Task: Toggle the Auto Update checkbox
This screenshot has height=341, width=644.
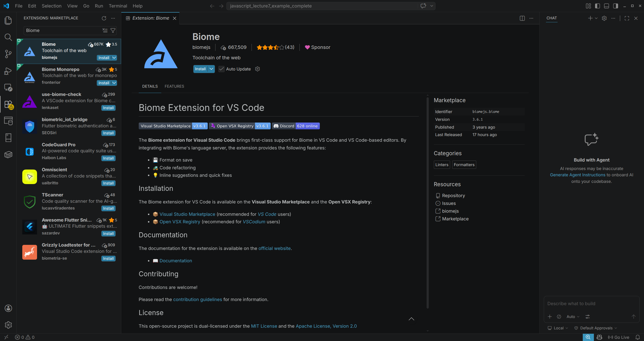Action: point(221,69)
